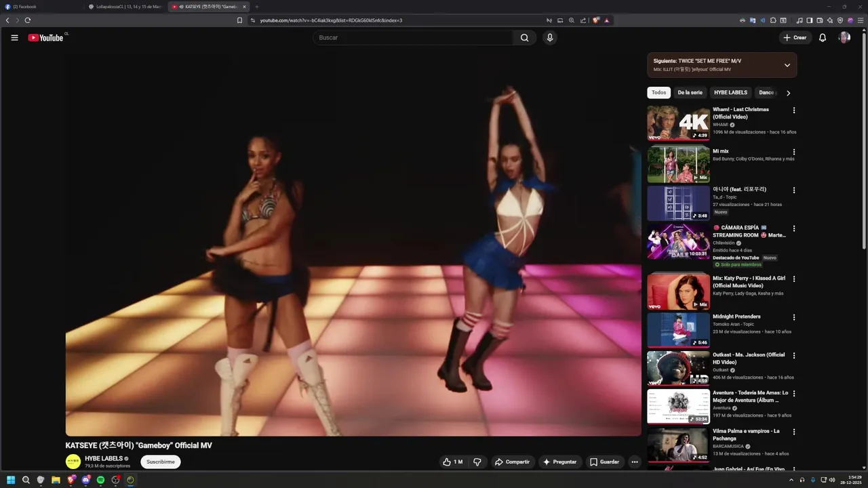Click the Brave Shields lion icon

pos(596,20)
